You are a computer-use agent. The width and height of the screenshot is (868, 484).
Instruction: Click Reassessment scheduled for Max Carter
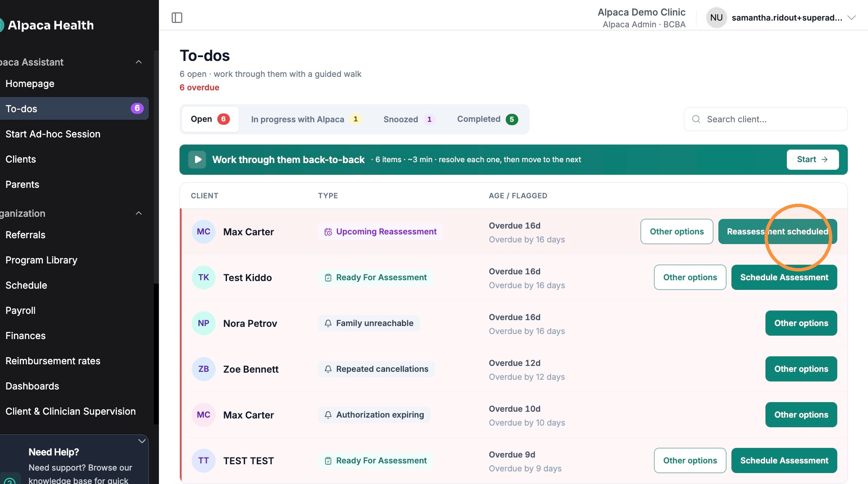[778, 231]
